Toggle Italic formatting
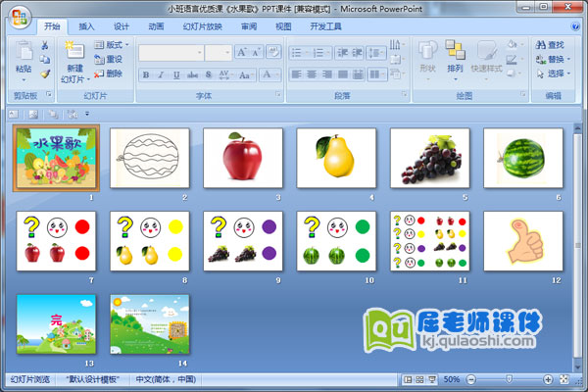Screen dimensions: 588x392 161,75
